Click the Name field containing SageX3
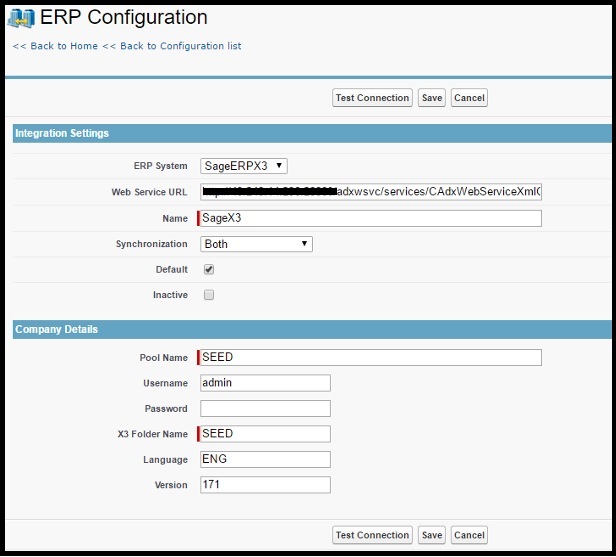Viewport: 616px width, 557px height. click(371, 218)
